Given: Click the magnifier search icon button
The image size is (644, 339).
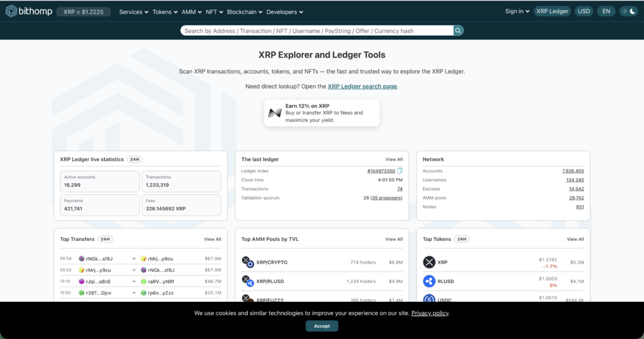Looking at the screenshot, I should 458,31.
